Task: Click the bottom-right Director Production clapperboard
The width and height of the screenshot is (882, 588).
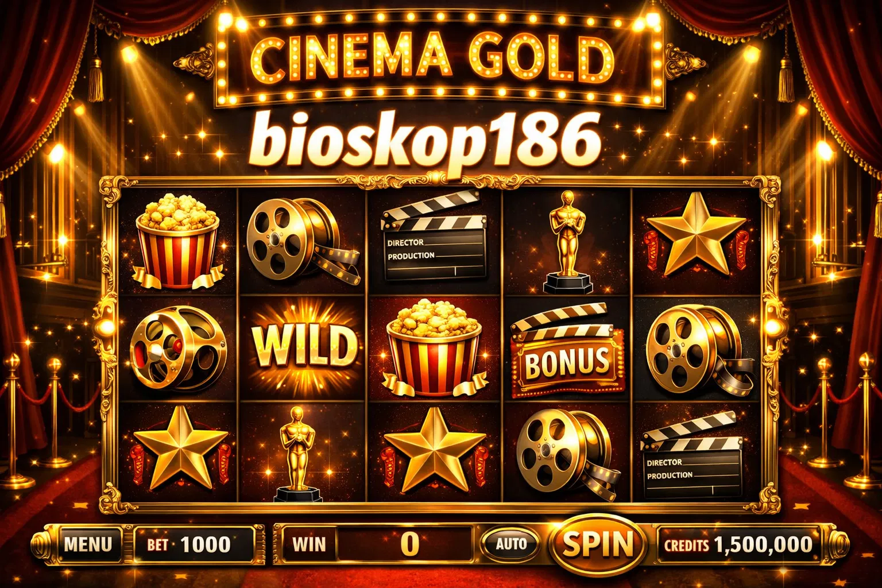Action: coord(692,455)
